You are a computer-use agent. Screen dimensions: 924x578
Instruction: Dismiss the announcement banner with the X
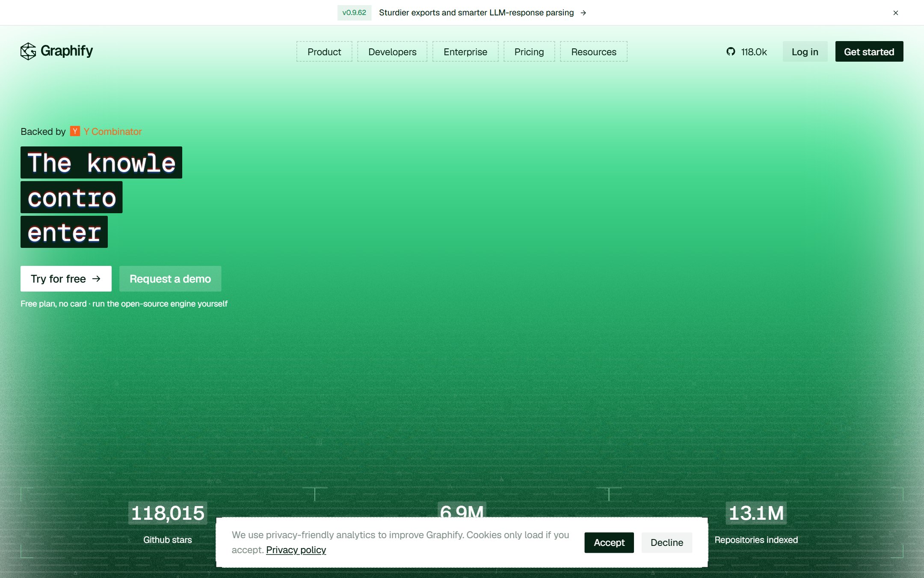pos(895,13)
